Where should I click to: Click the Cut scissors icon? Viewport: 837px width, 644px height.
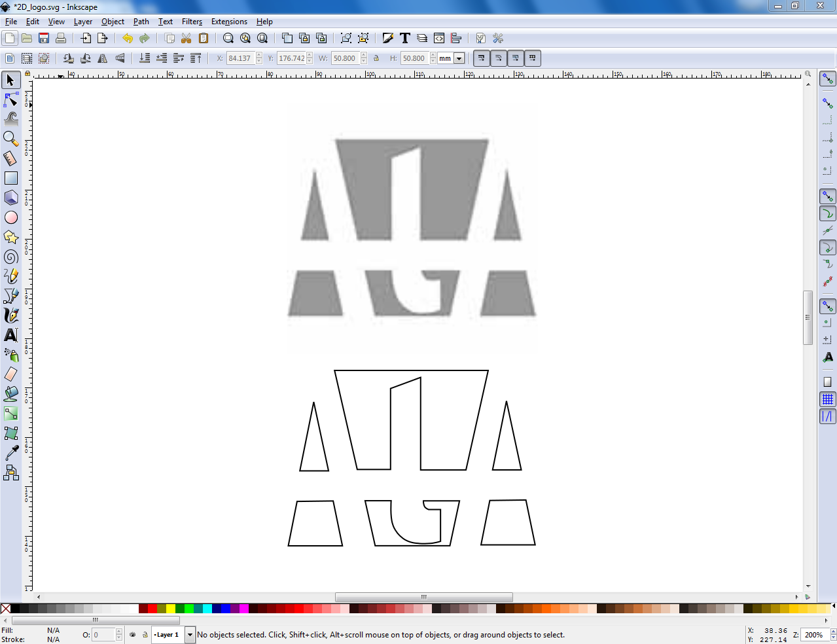point(187,38)
